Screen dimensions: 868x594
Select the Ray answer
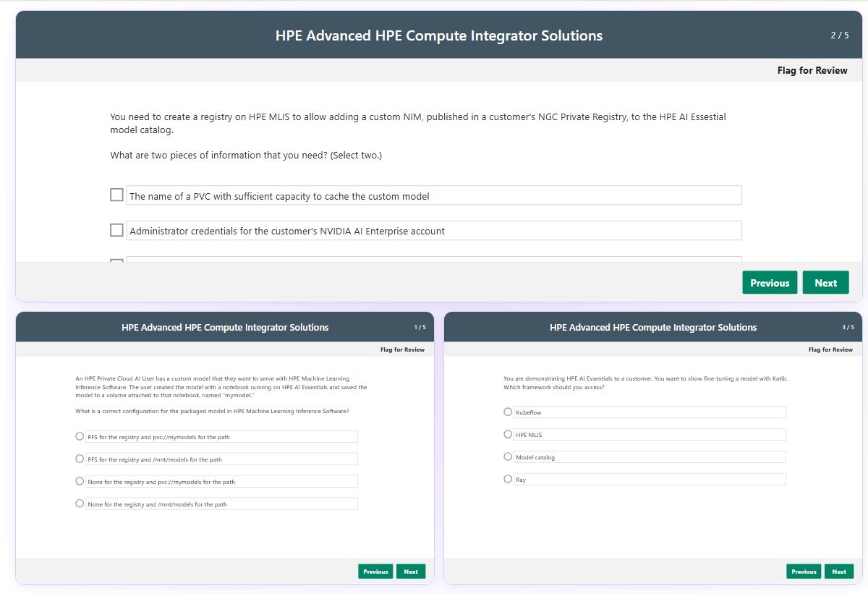point(508,479)
